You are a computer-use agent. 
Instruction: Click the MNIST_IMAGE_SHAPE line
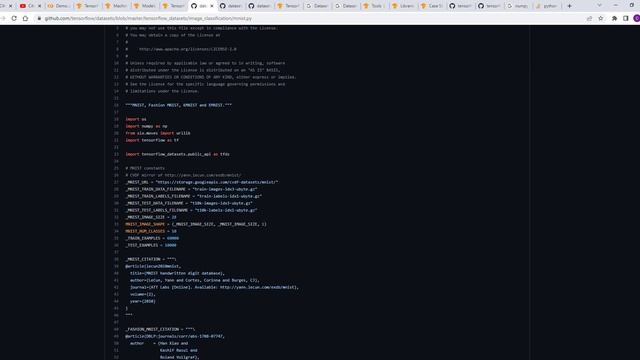click(196, 224)
